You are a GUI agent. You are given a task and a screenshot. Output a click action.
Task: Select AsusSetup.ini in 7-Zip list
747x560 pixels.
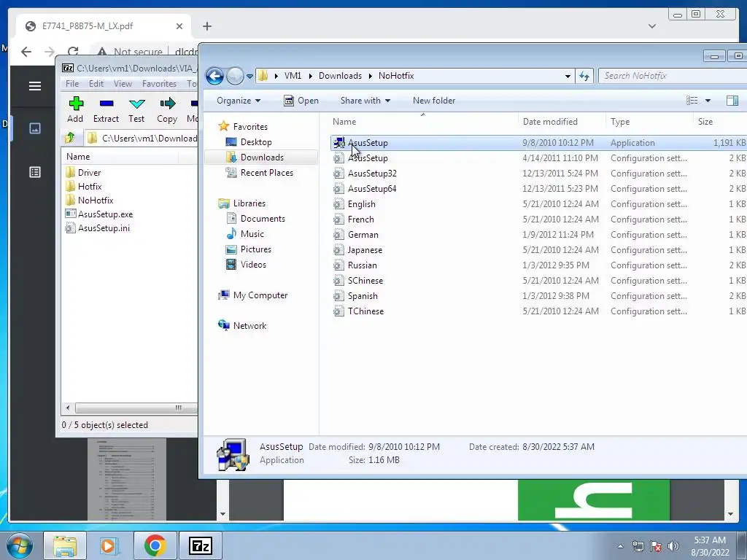(98, 228)
